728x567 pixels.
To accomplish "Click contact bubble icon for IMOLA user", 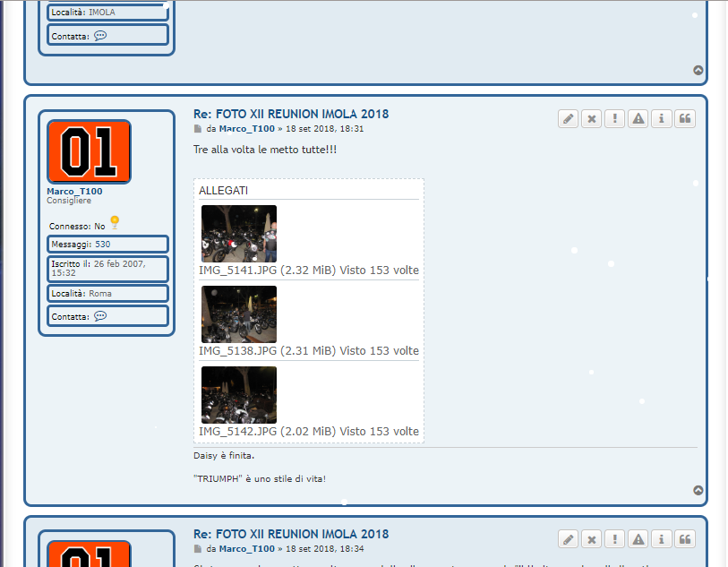I will coord(100,36).
